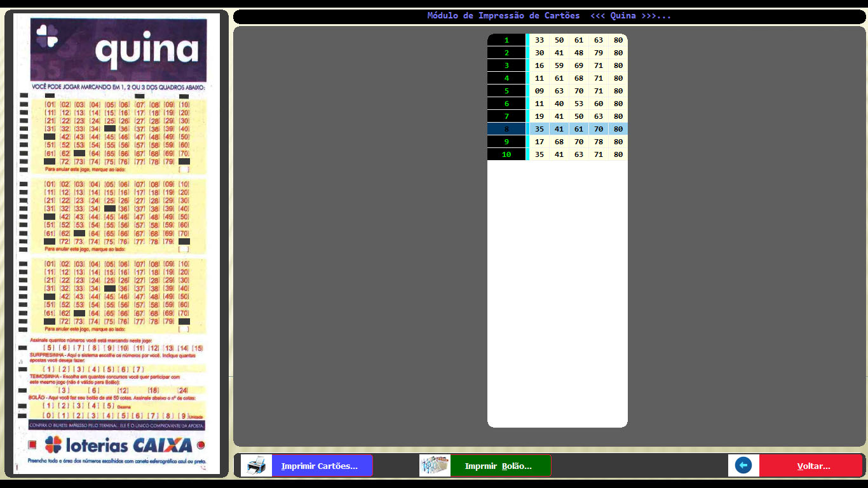Click the number 79 in game 2
The height and width of the screenshot is (488, 868).
click(x=598, y=53)
